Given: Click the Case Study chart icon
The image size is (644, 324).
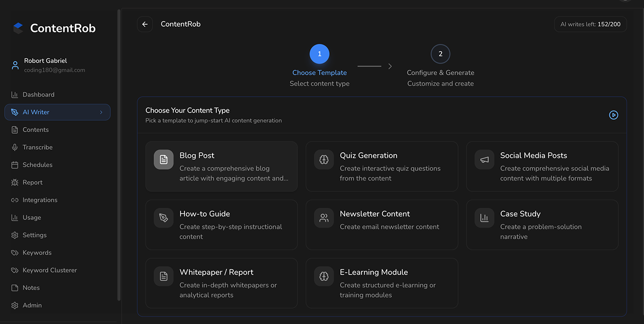Looking at the screenshot, I should point(484,218).
